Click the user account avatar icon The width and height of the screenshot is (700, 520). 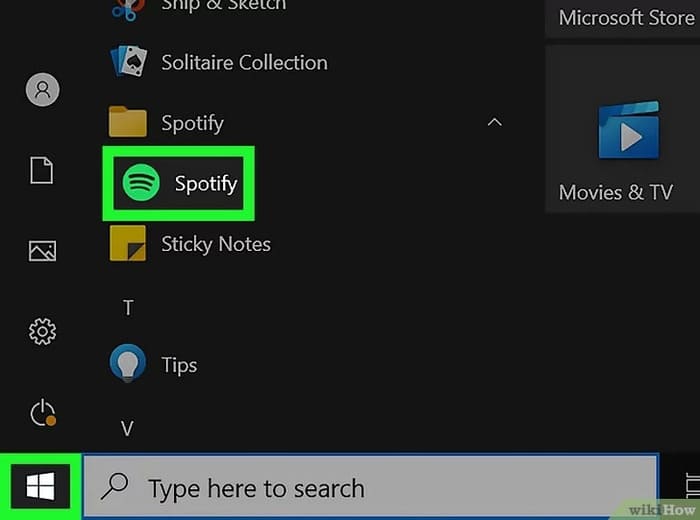coord(42,90)
